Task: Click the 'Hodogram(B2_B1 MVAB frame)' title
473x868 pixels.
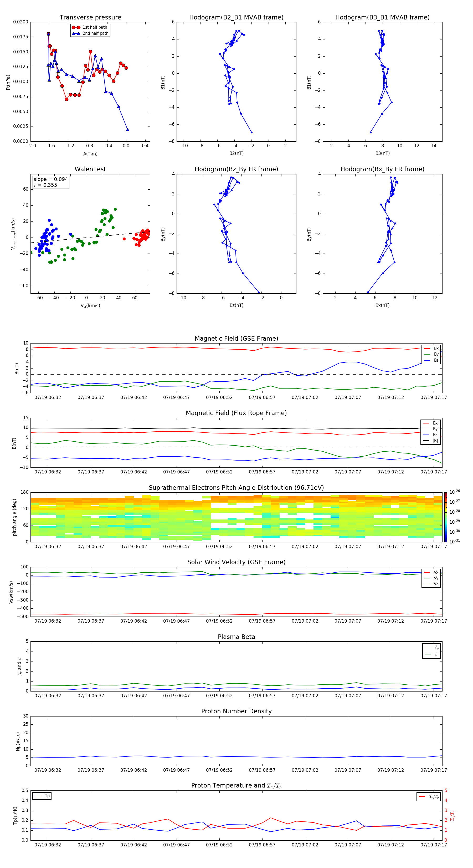Action: 236,17
